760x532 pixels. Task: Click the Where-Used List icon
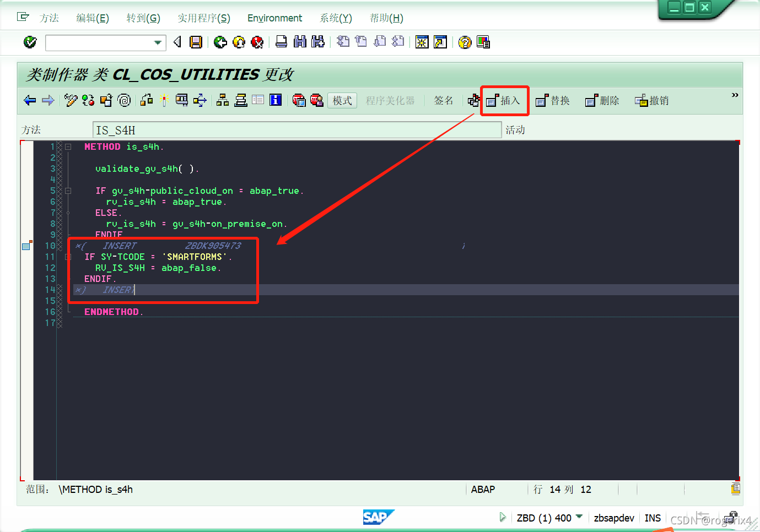coord(181,100)
